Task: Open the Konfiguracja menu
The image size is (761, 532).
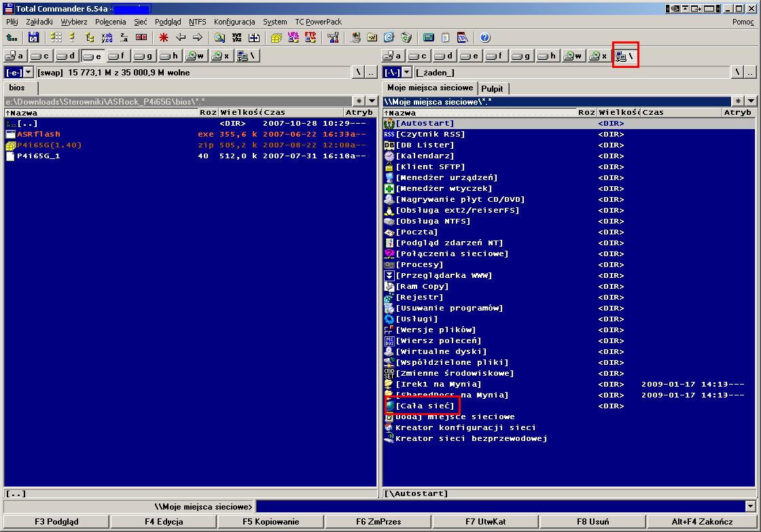Action: [x=234, y=22]
